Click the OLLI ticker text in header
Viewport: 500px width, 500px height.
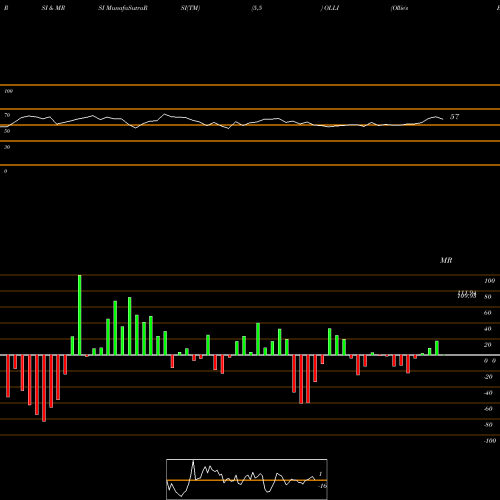coord(331,8)
